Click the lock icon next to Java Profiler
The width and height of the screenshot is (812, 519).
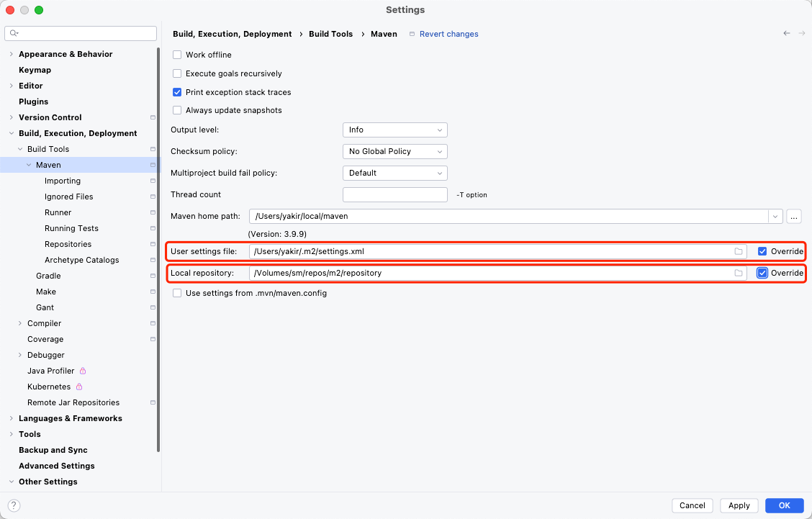(x=83, y=371)
